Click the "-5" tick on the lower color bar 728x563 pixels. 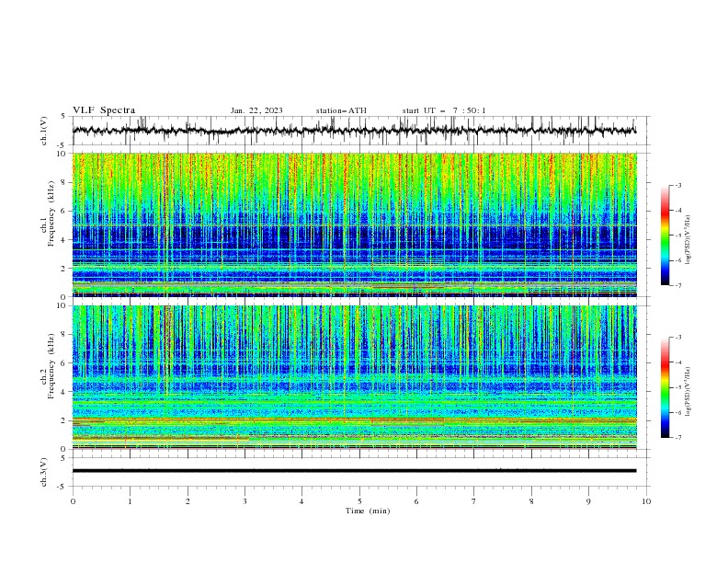pyautogui.click(x=678, y=387)
